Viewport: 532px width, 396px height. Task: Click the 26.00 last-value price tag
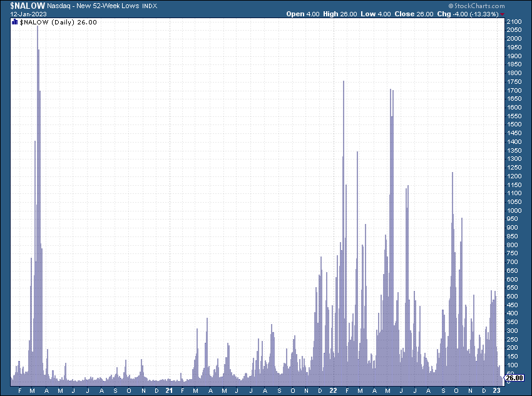coord(514,378)
